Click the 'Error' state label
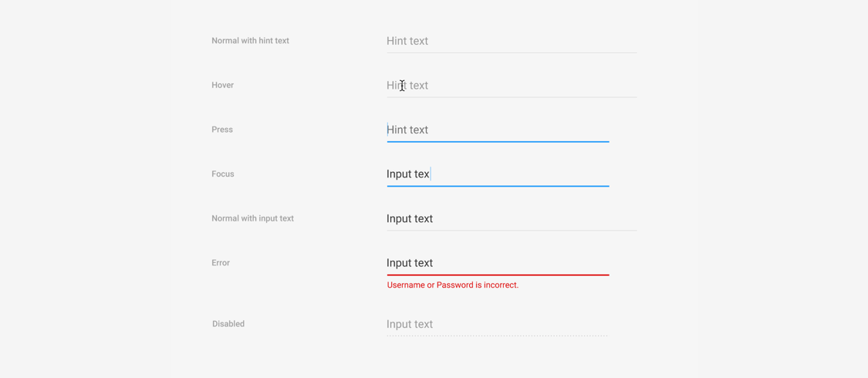Screen dimensions: 868x378 [x=221, y=263]
